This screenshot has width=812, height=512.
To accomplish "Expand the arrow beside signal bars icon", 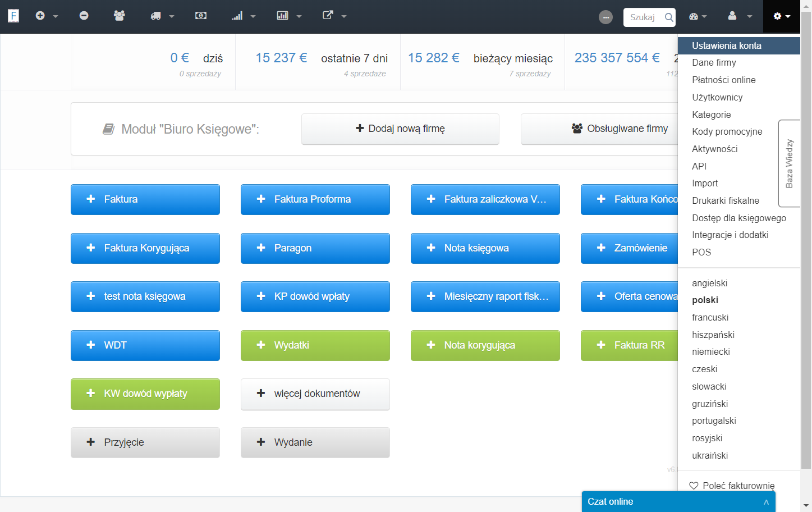I will [253, 17].
